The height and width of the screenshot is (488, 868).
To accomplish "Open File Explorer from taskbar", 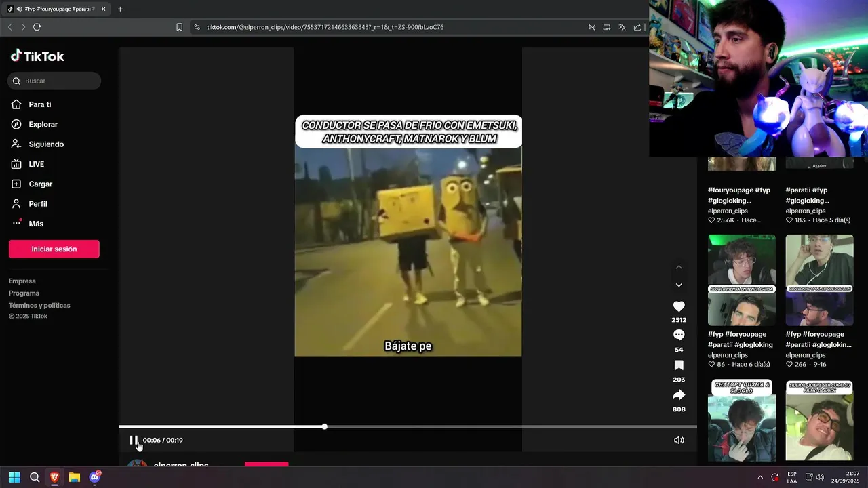I will (x=75, y=477).
